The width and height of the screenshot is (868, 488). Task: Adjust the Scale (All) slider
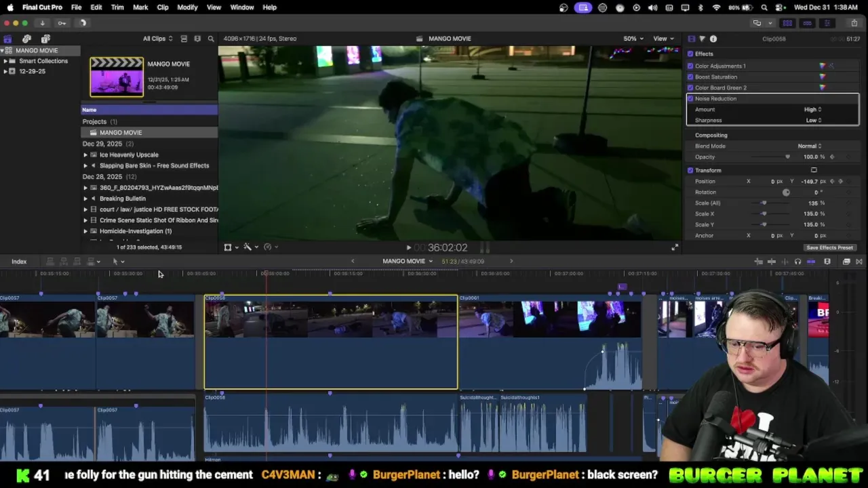point(764,203)
